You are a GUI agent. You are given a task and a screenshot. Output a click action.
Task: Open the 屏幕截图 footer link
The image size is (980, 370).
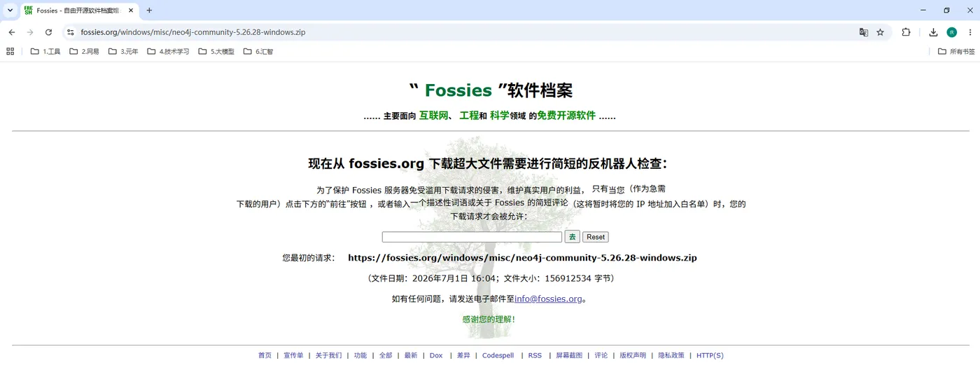point(569,355)
